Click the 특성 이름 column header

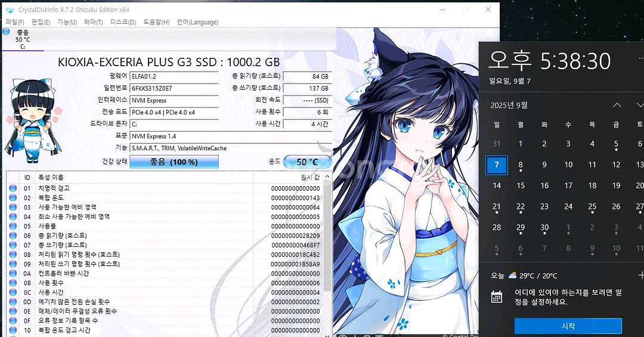coord(144,178)
